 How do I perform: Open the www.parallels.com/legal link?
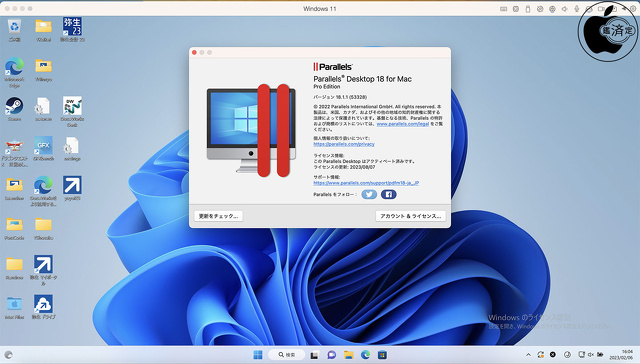tap(402, 124)
